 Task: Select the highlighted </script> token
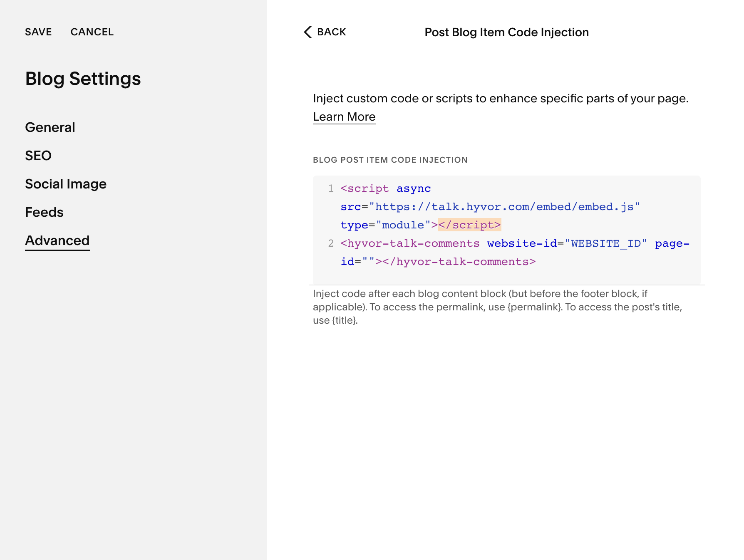click(x=470, y=225)
